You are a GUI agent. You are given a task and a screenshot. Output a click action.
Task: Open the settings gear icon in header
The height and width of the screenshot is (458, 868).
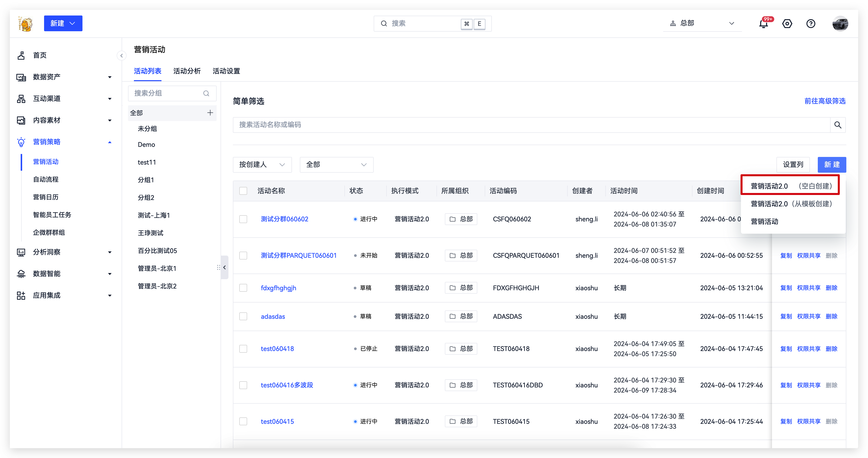(787, 24)
